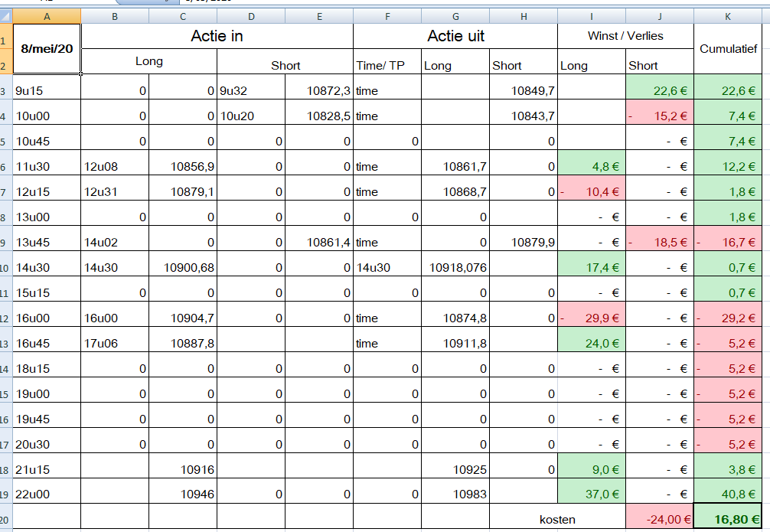Select the 'kosten' label cell
The width and height of the screenshot is (770, 532).
coord(557,519)
